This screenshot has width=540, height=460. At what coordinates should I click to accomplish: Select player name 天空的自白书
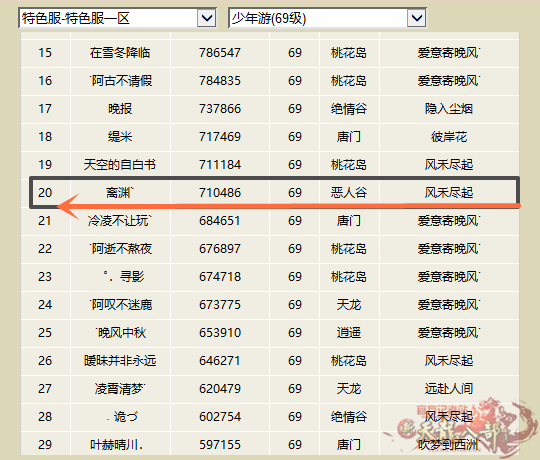120,165
